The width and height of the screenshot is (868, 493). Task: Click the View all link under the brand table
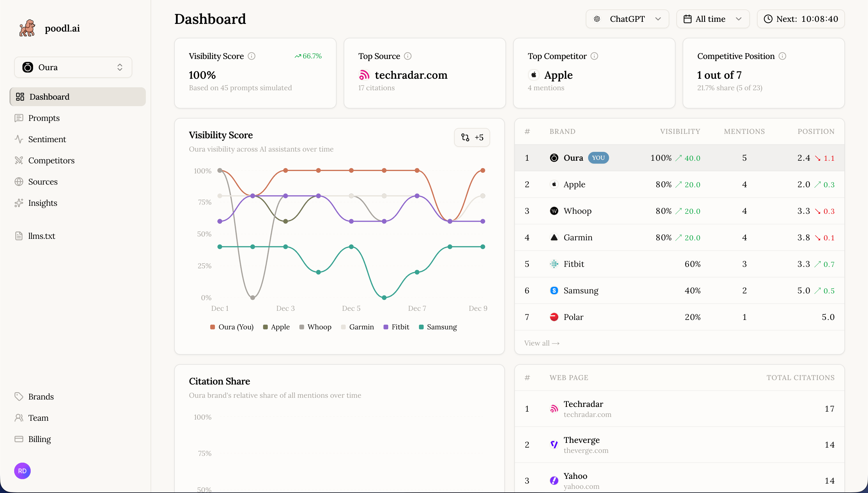click(541, 343)
